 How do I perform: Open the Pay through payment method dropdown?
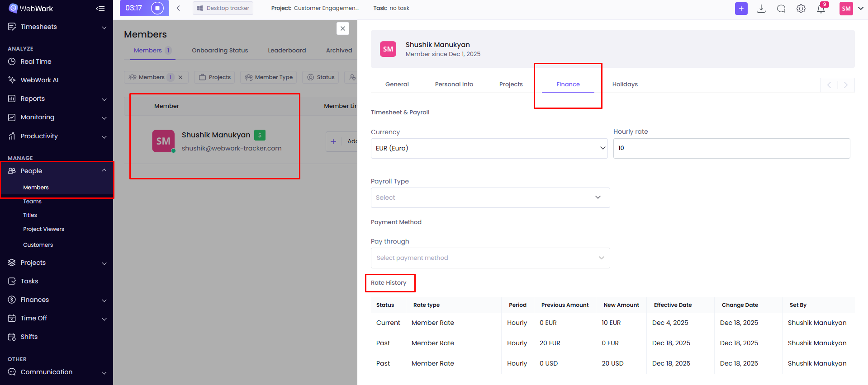coord(490,258)
